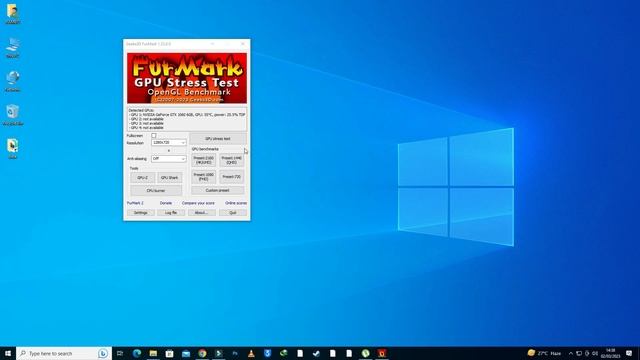
Task: Open the red FurMark taskbar icon
Action: 382,353
